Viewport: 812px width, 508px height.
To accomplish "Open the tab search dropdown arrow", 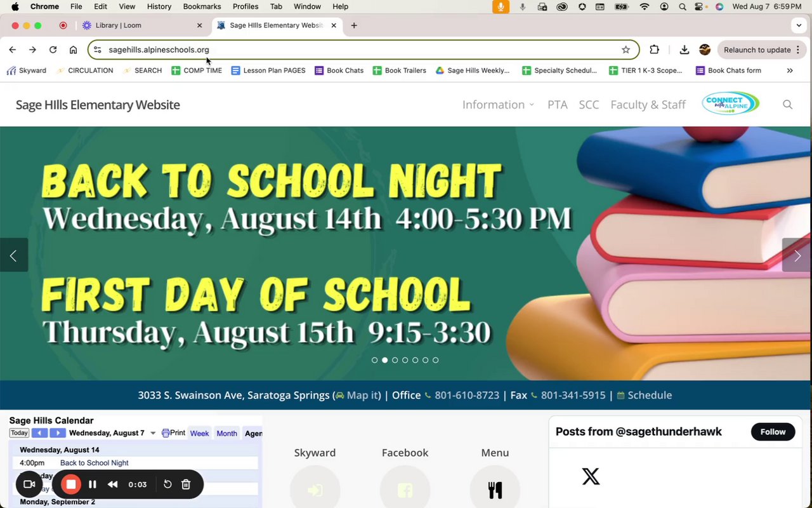I will pyautogui.click(x=799, y=25).
